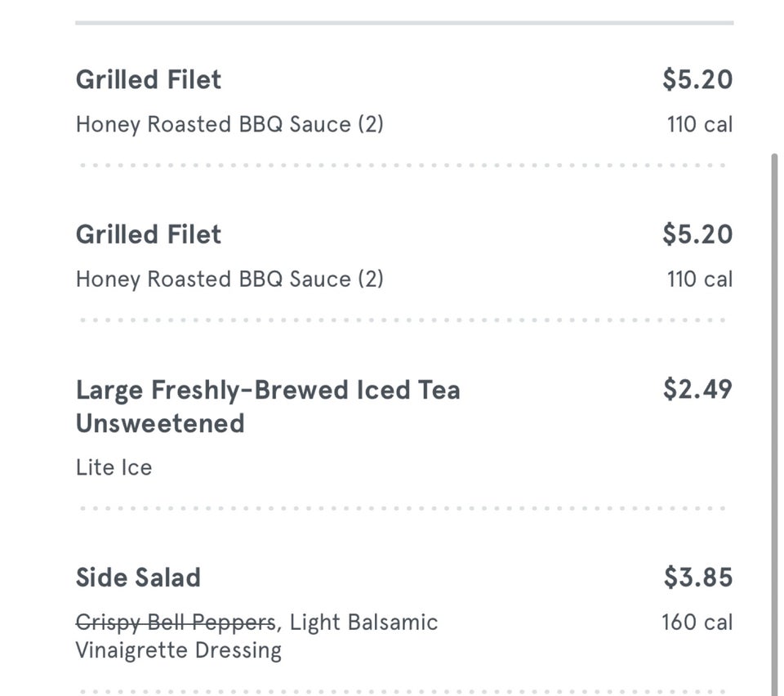Screen dimensions: 784x696
Task: Select the second Grilled Filet item title
Action: click(148, 235)
